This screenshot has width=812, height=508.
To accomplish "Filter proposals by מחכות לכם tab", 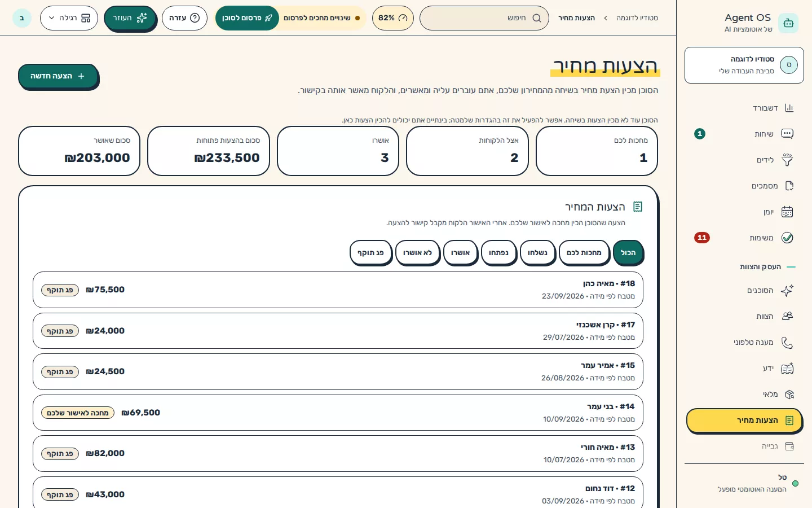I will (584, 252).
